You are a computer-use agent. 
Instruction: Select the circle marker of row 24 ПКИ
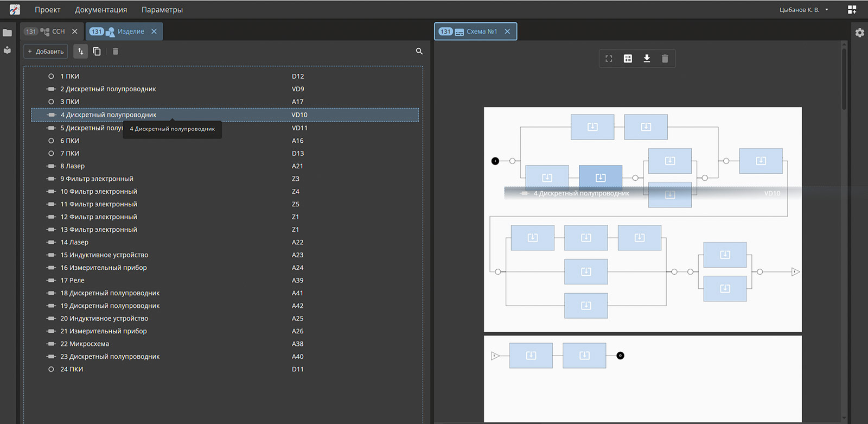(51, 369)
